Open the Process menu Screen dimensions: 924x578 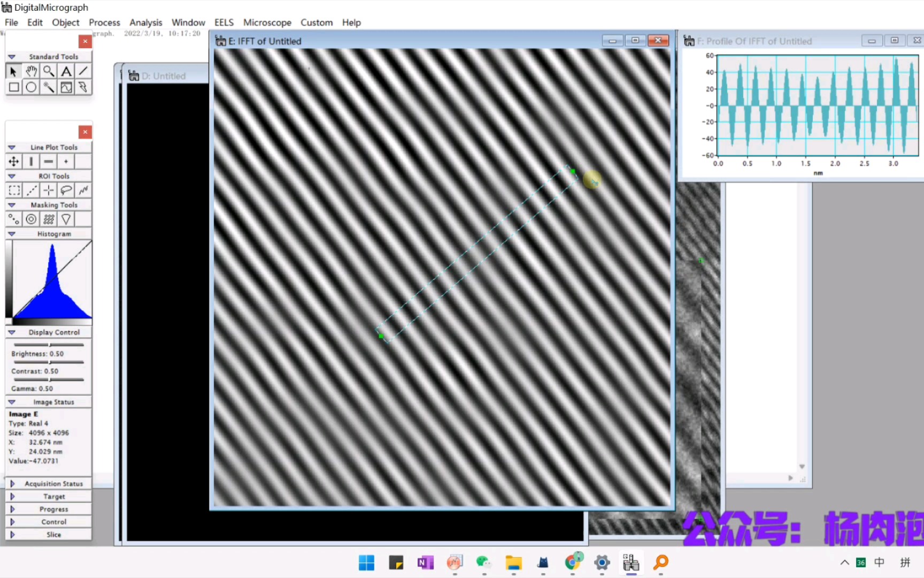pyautogui.click(x=104, y=22)
